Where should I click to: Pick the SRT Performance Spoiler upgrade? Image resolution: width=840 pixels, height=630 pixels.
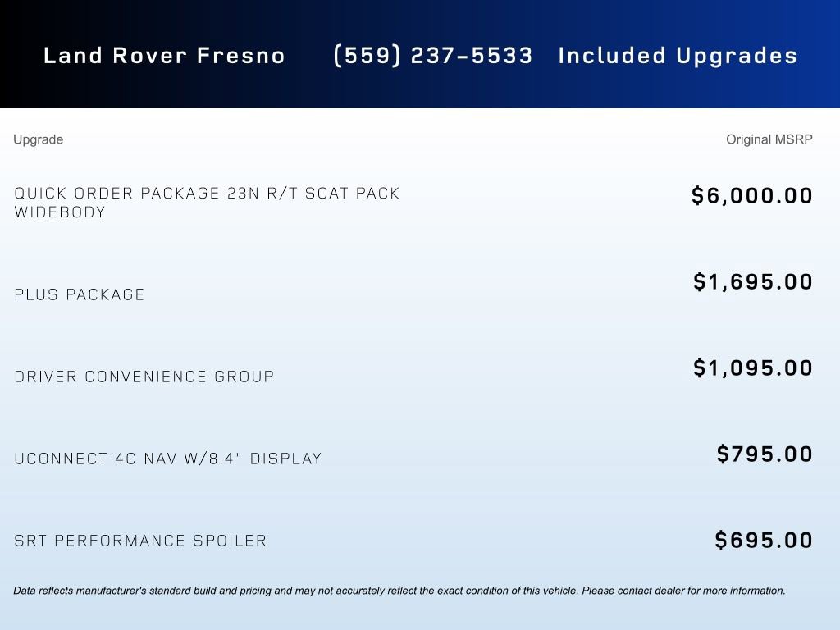tap(140, 541)
